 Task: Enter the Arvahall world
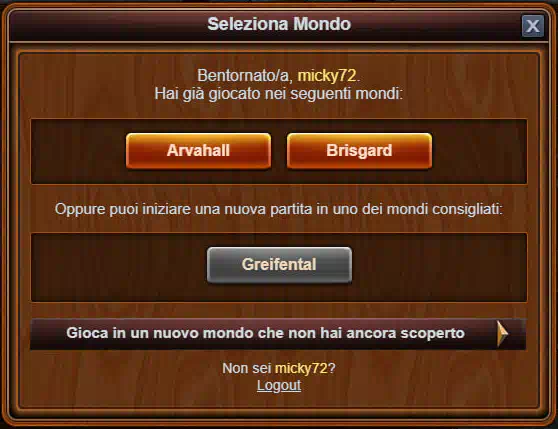pos(198,150)
